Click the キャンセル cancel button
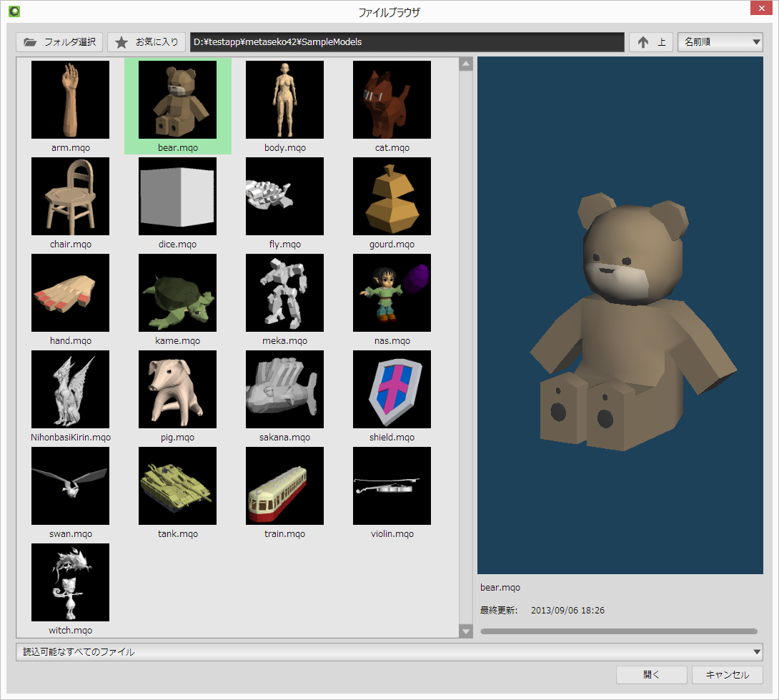Screen dimensions: 779x700 (x=728, y=675)
